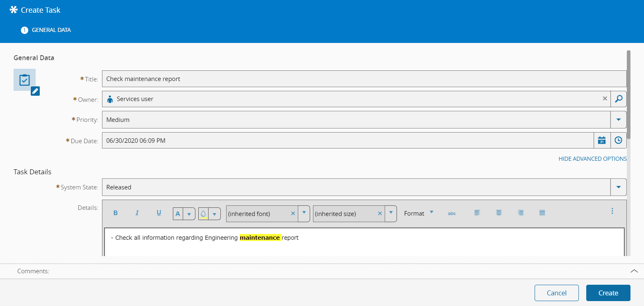Open the highlight color picker
This screenshot has height=306, width=644.
[x=214, y=214]
